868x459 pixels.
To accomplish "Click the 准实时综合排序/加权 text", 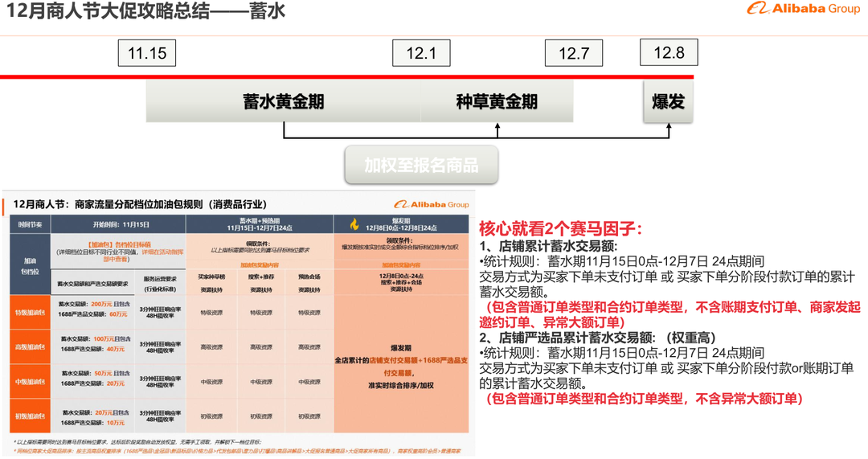I will point(401,385).
